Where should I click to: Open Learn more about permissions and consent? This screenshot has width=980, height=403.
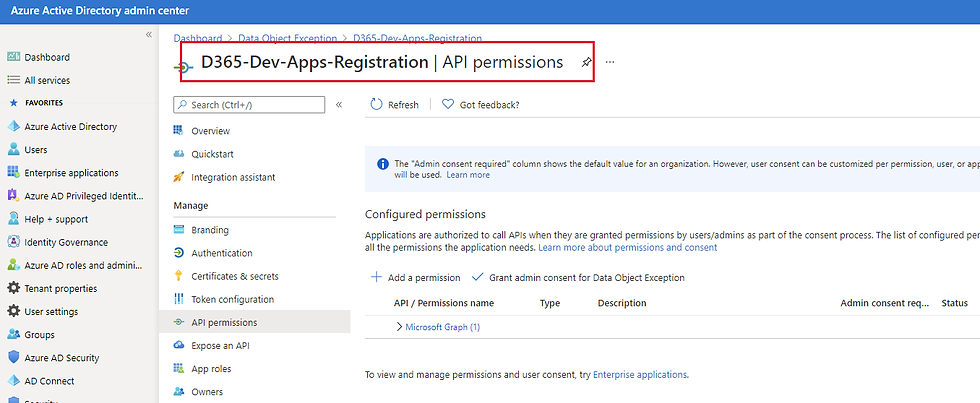pos(628,247)
